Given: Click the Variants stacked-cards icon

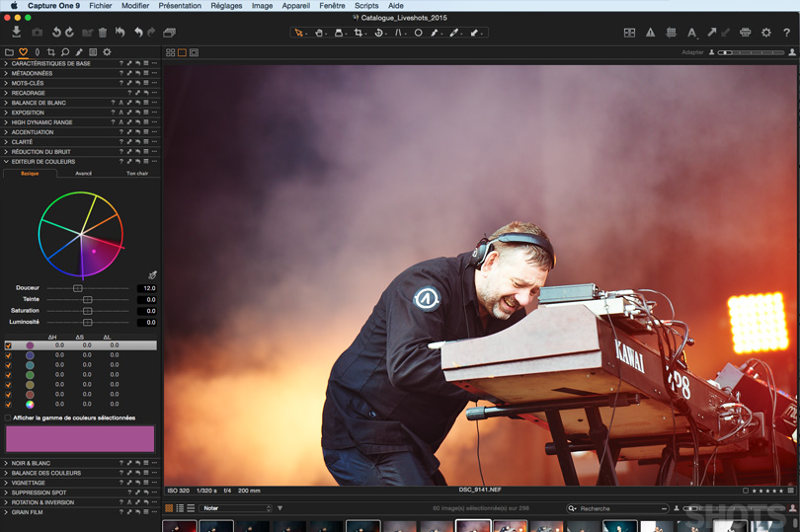Looking at the screenshot, I should click(x=170, y=33).
